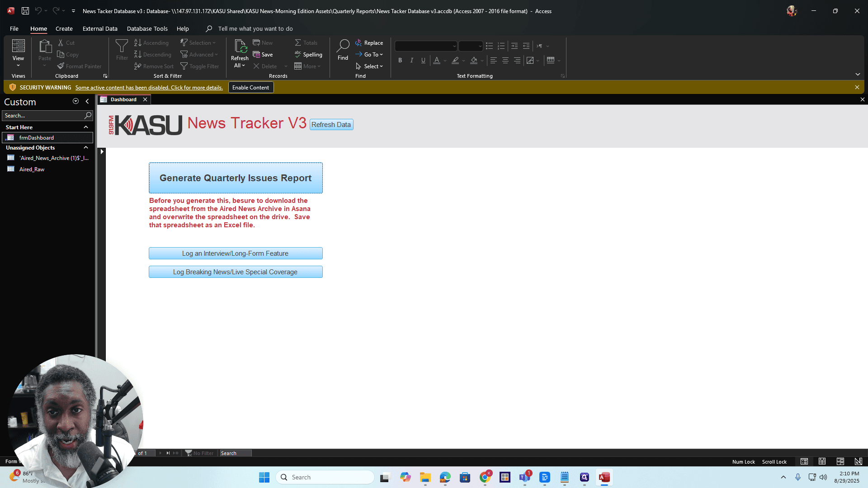Click Enable Content button
The width and height of the screenshot is (868, 488).
251,88
